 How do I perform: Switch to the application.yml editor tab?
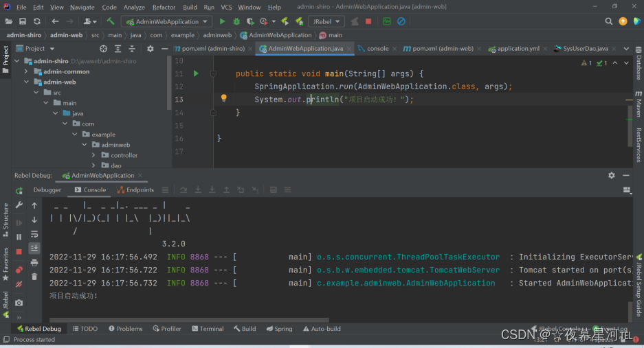(518, 49)
